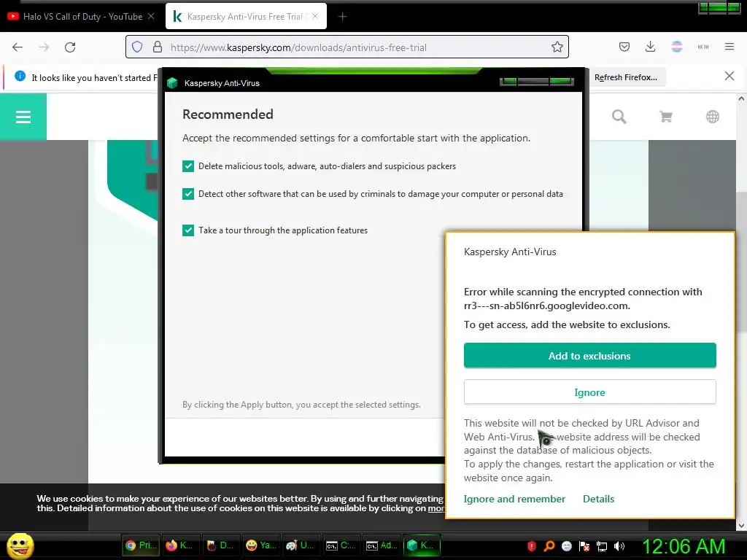Click the red shield tray icon
Image resolution: width=747 pixels, height=560 pixels.
[532, 546]
